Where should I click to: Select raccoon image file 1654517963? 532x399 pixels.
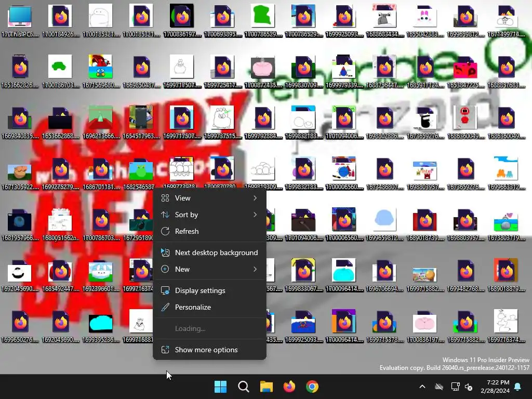coord(141,123)
